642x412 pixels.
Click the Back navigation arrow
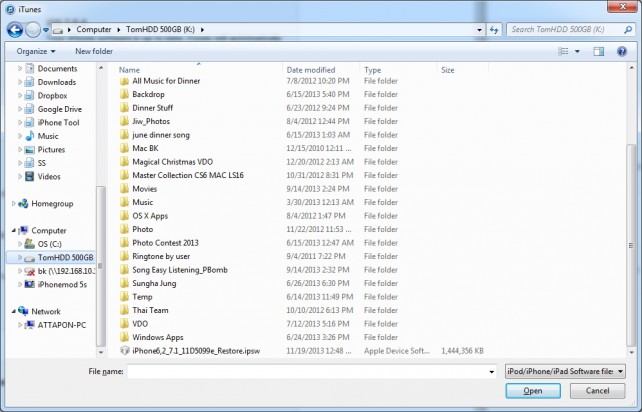tap(15, 29)
